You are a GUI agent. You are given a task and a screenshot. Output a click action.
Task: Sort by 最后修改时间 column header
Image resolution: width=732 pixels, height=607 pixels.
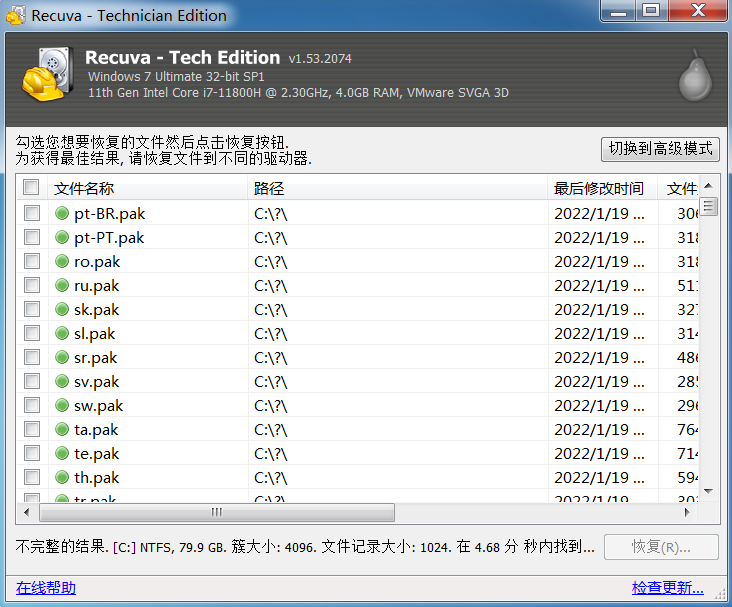pyautogui.click(x=602, y=188)
